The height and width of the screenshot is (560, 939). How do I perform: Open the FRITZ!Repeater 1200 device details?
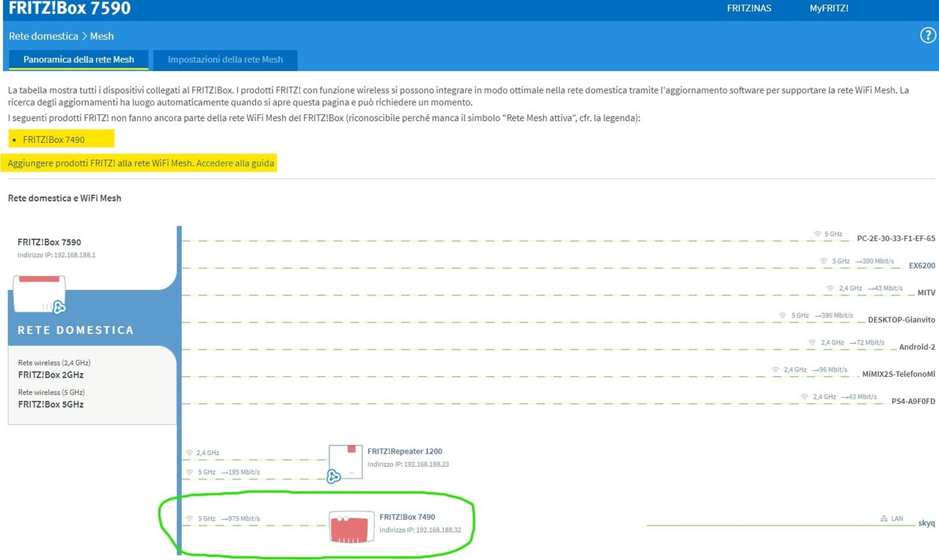tap(405, 452)
